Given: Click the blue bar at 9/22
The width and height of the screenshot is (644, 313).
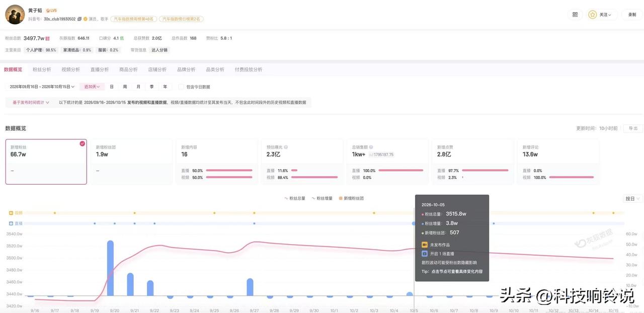Looking at the screenshot, I should 150,288.
